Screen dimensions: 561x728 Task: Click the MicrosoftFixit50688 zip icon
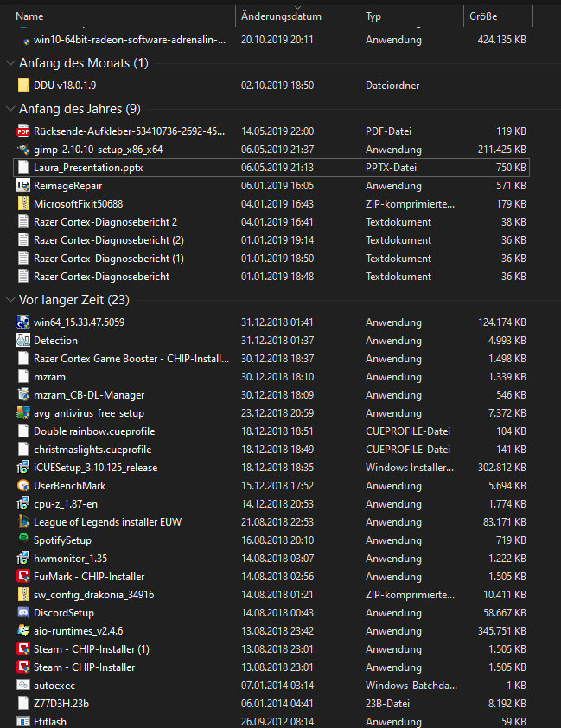click(23, 204)
